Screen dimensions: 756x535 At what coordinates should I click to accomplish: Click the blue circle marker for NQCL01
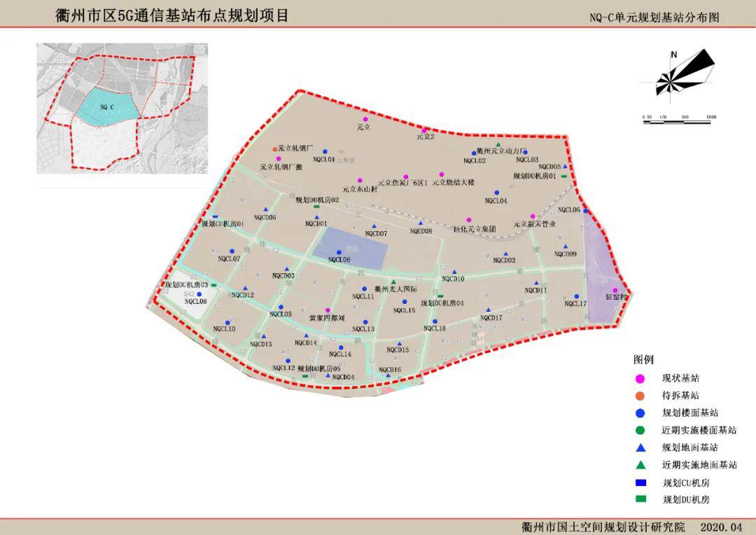pos(325,152)
